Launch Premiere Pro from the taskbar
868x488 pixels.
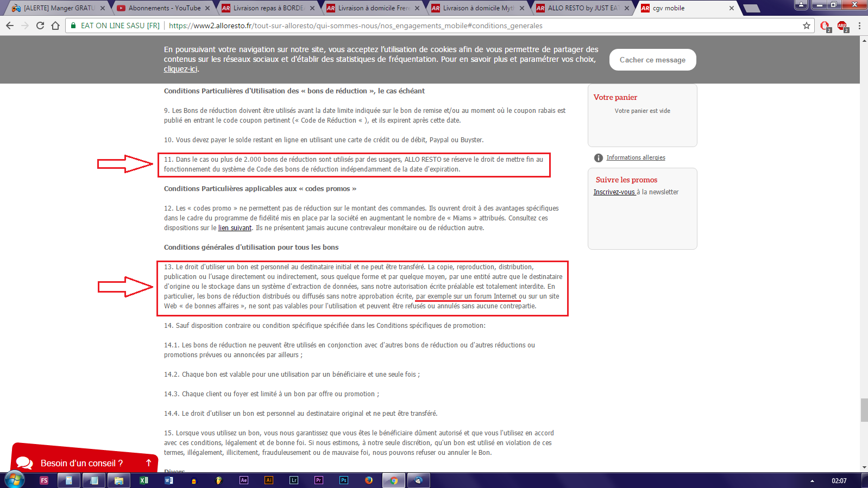click(x=319, y=480)
